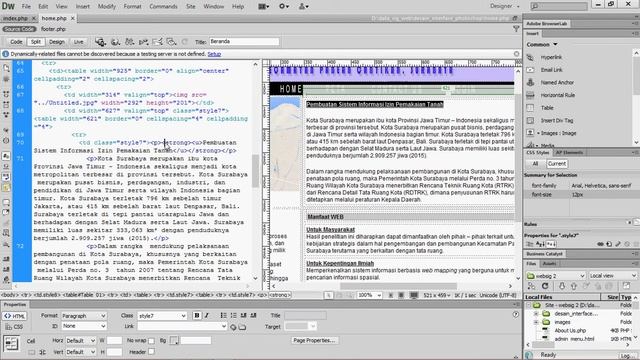Open the Modify menu
Image resolution: width=640 pixels, height=360 pixels.
[107, 6]
